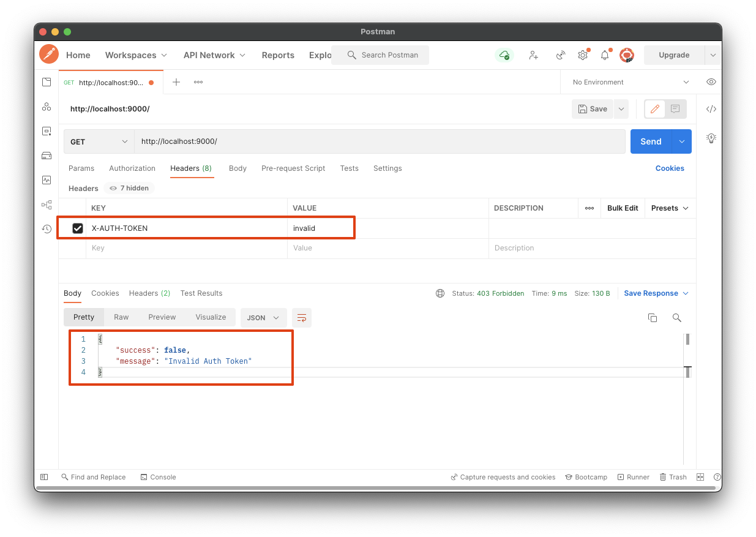The image size is (756, 537).
Task: Open the Environments sidebar icon
Action: click(x=47, y=131)
